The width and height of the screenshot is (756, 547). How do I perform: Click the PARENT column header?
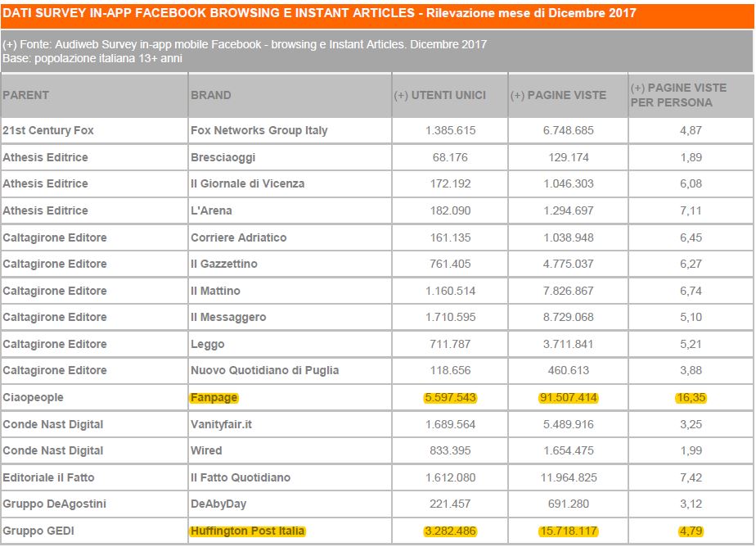point(94,95)
